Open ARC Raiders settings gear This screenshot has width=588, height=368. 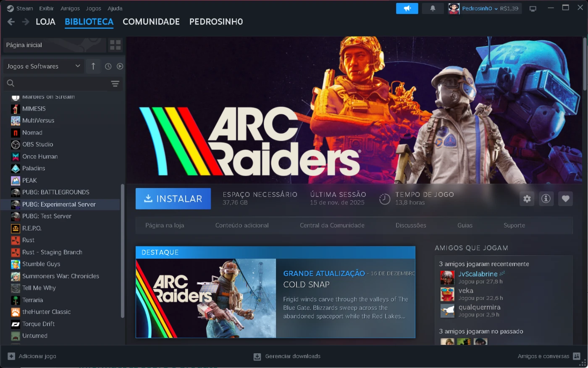527,199
